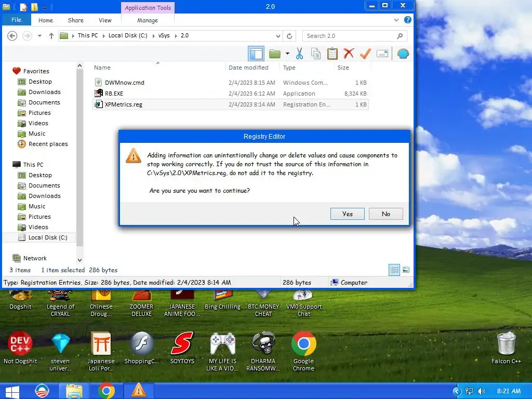Go forward in Explorer navigation
The width and height of the screenshot is (532, 399).
coord(27,36)
